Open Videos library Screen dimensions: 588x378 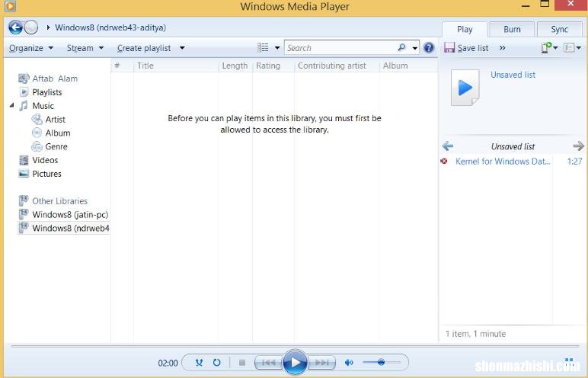[45, 160]
